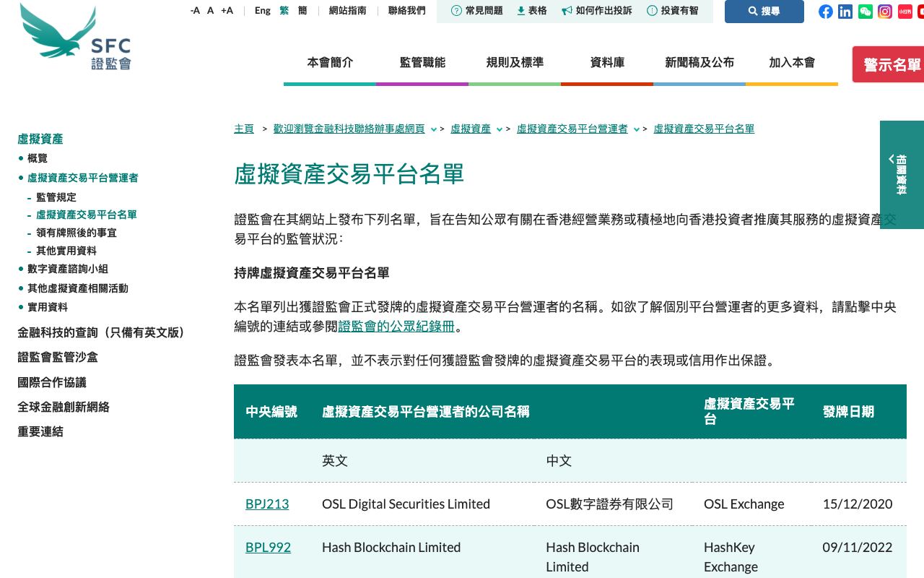Increase font size with +A
Image resolution: width=924 pixels, height=578 pixels.
pos(227,11)
